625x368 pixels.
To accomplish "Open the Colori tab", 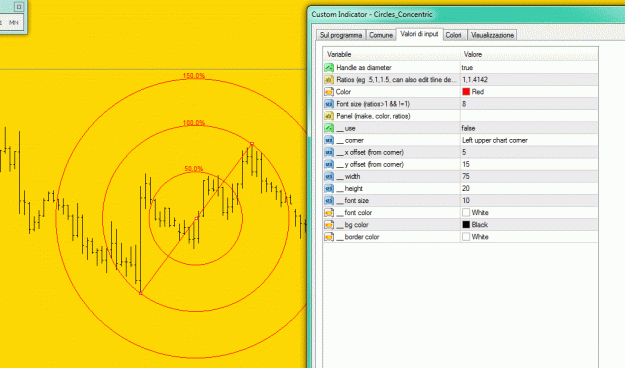I will (x=454, y=35).
